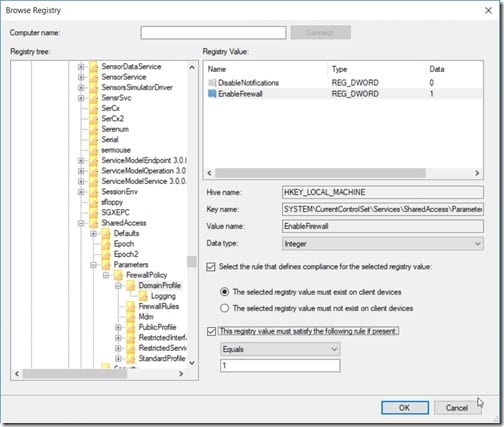504x427 pixels.
Task: Open the Data type dropdown
Action: [383, 244]
